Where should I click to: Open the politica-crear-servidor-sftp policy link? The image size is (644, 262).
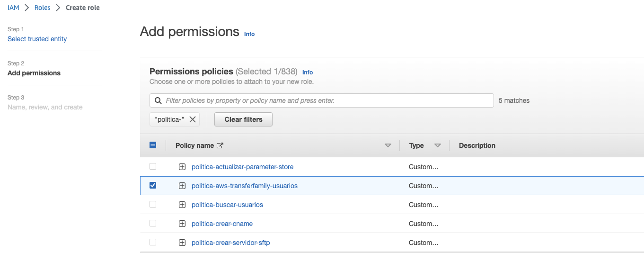(230, 243)
